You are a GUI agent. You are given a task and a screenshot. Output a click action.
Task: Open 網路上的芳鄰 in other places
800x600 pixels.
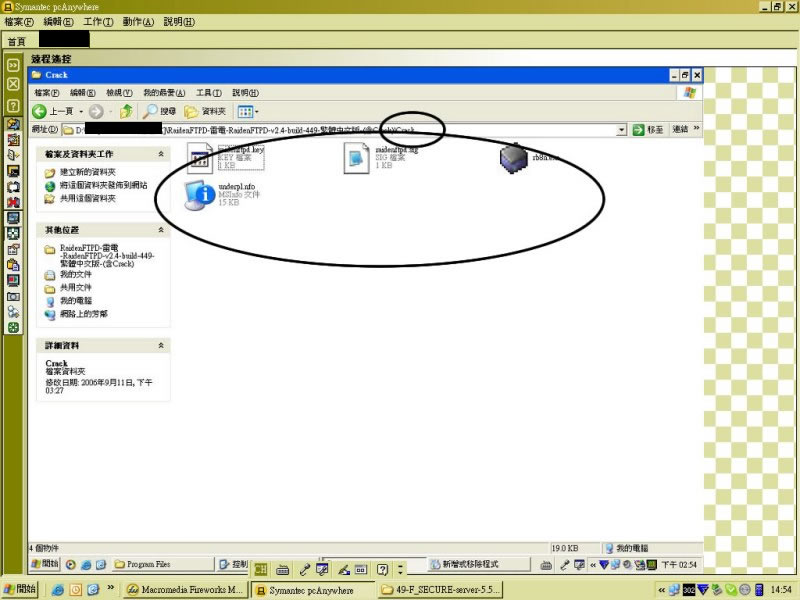coord(84,314)
